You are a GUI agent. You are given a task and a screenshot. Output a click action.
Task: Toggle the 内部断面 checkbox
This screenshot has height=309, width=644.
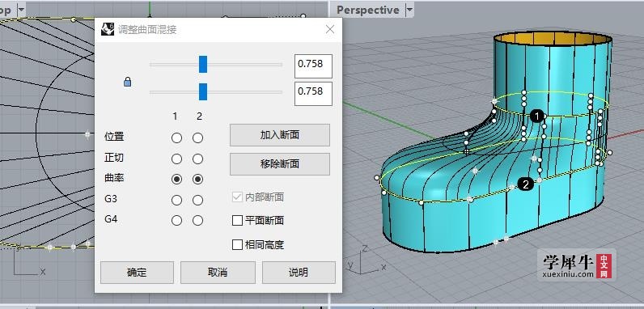(x=237, y=197)
